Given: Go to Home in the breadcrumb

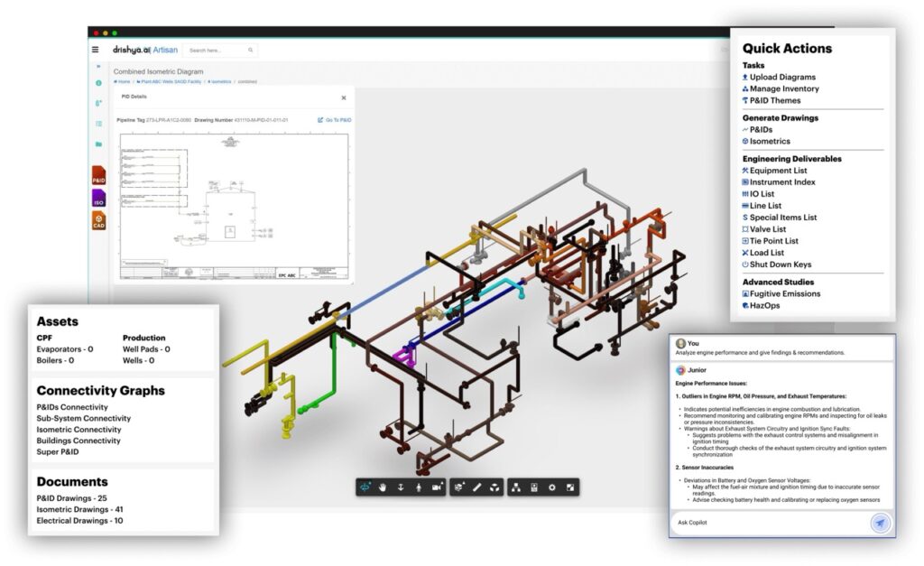Looking at the screenshot, I should click(122, 81).
